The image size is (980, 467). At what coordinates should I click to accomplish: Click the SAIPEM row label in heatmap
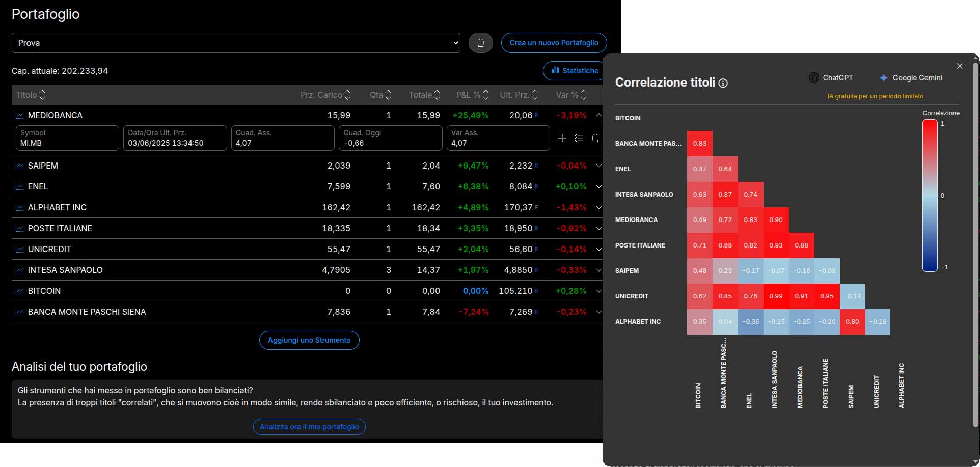[627, 271]
